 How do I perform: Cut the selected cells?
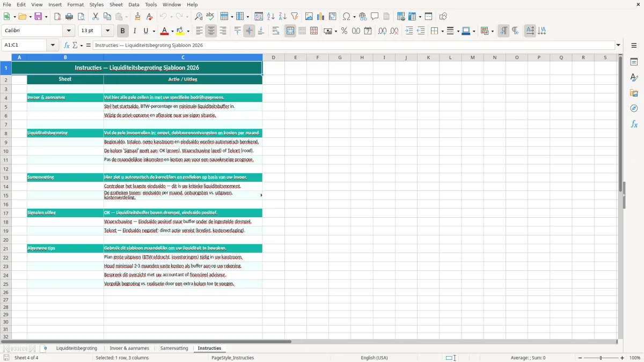pos(96,17)
